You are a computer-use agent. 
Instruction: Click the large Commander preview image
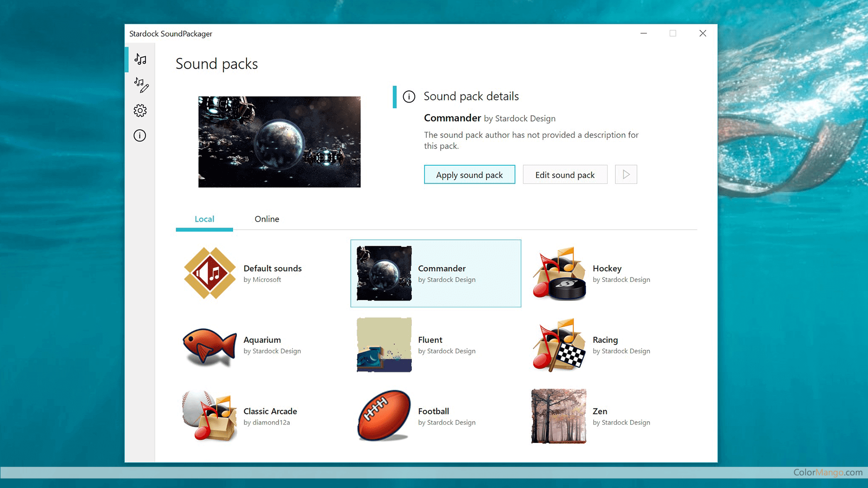[279, 142]
